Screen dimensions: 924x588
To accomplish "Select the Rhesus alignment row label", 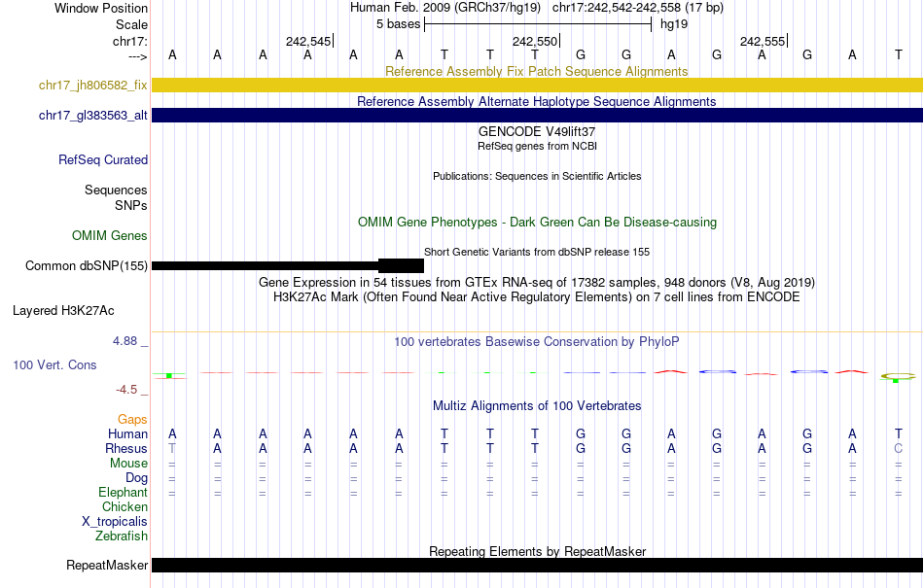I will point(126,448).
